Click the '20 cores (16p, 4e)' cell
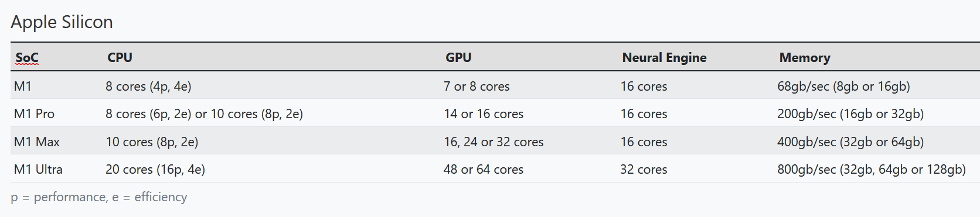The image size is (980, 217). 155,170
